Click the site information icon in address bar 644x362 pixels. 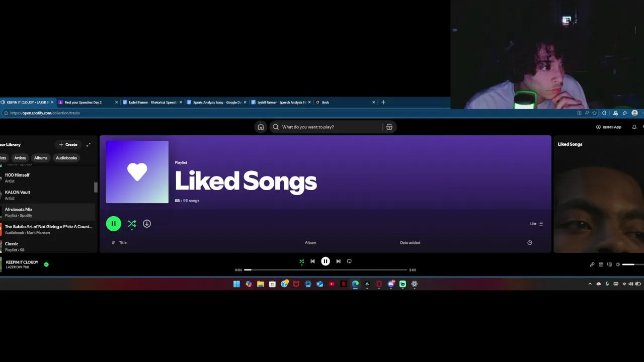click(x=5, y=113)
